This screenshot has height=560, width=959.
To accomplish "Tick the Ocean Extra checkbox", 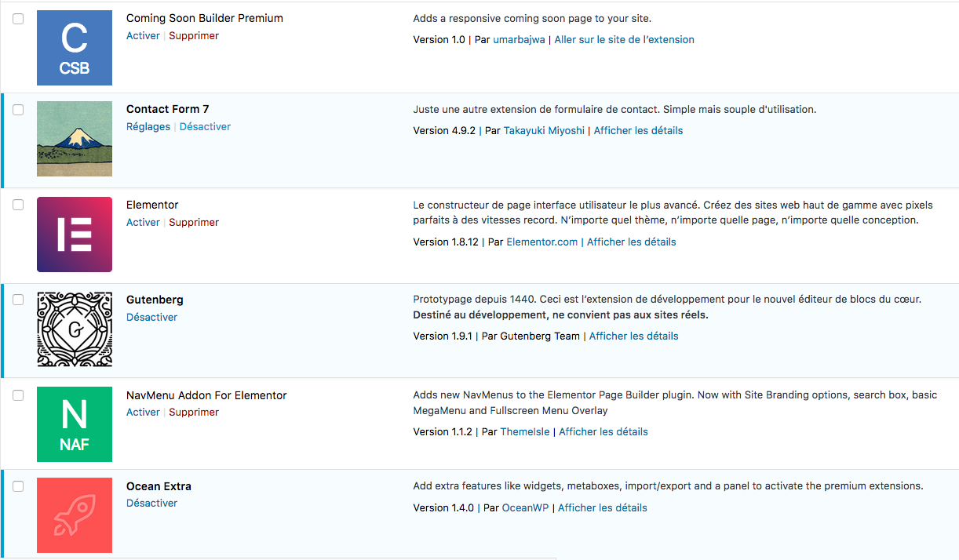I will [x=18, y=486].
